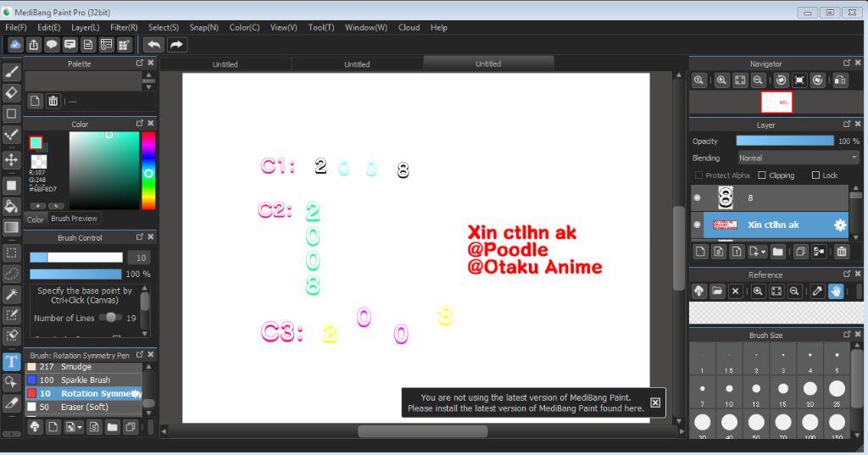Dismiss the update notification
The image size is (868, 455).
coord(655,402)
